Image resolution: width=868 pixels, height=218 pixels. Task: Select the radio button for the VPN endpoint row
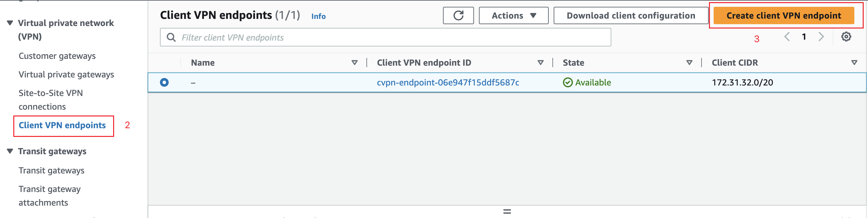pos(164,82)
